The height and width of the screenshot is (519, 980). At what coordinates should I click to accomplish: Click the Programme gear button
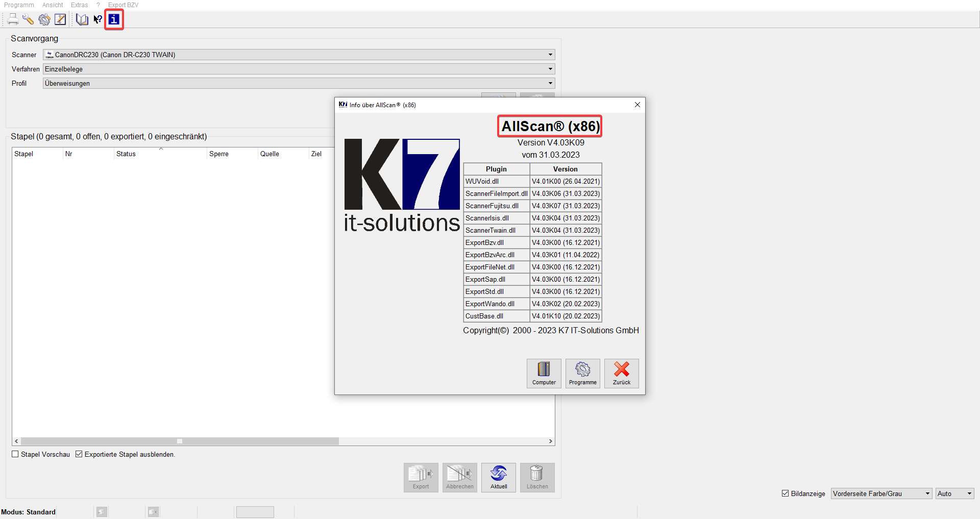click(x=583, y=374)
